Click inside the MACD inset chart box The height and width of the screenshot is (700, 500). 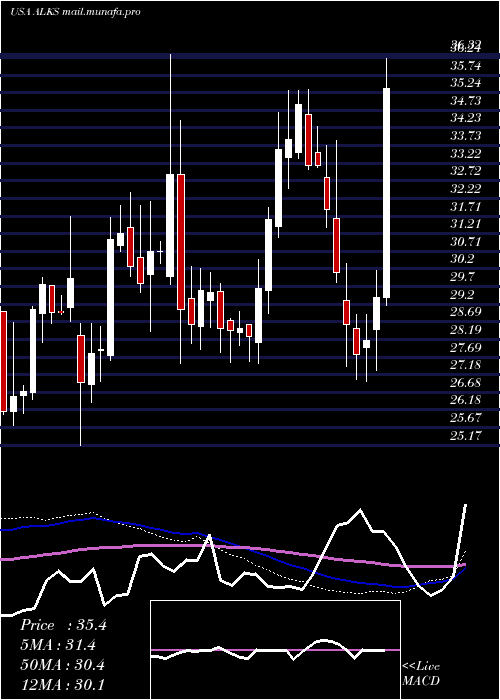275,650
